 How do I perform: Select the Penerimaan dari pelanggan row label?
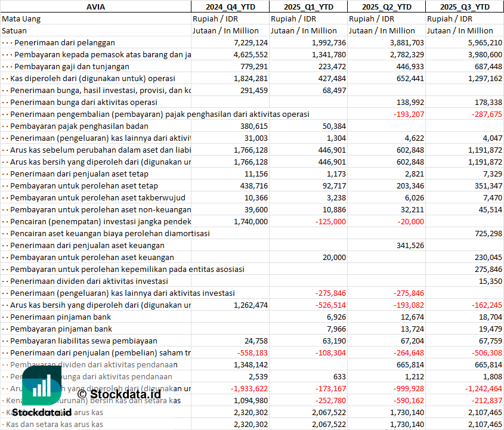[64, 42]
